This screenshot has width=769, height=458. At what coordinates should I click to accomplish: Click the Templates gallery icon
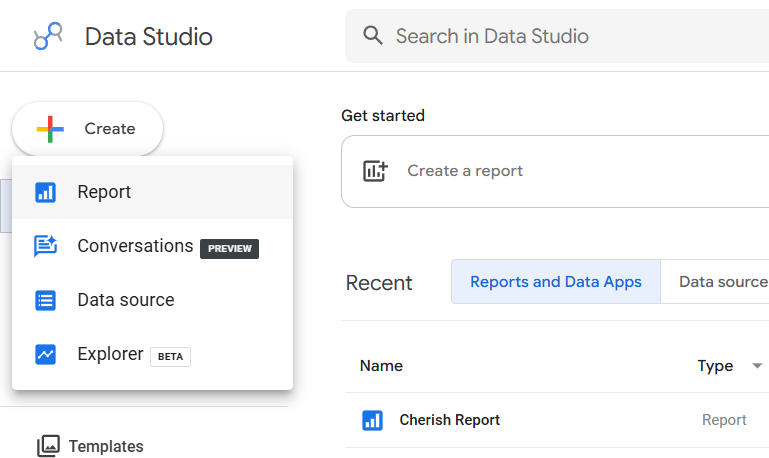pyautogui.click(x=49, y=446)
